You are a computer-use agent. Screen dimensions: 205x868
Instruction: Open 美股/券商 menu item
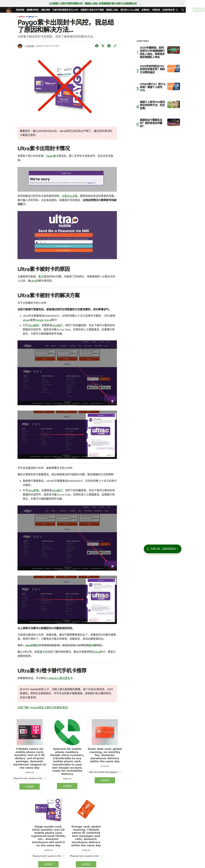tap(46, 10)
